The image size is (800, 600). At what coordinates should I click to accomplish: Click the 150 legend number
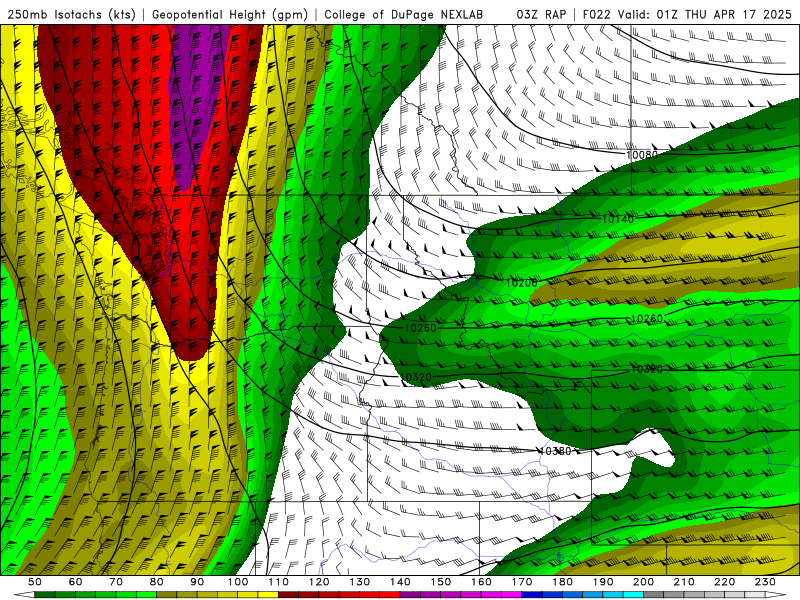tap(441, 582)
